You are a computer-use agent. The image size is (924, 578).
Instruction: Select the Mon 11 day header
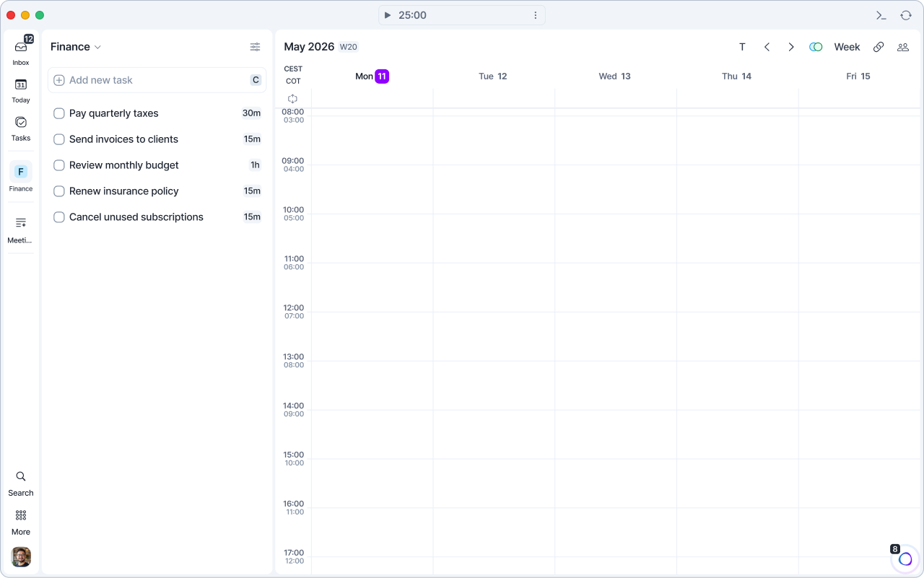pos(372,76)
